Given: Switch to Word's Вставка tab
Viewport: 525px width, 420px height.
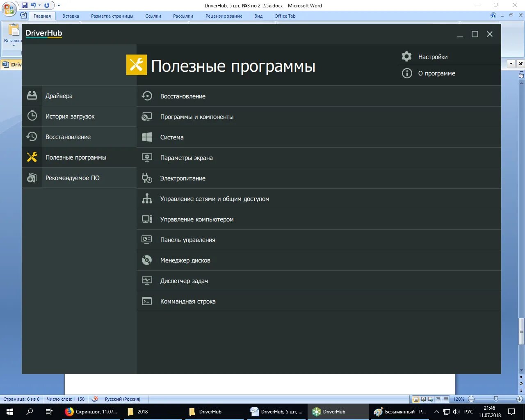Looking at the screenshot, I should [71, 16].
